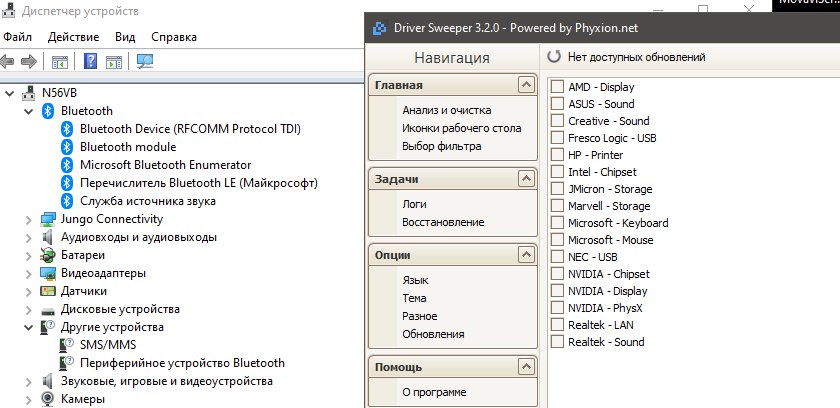Click the Видеоадаптеры display icon
Viewport: 840px width, 408px height.
[48, 274]
